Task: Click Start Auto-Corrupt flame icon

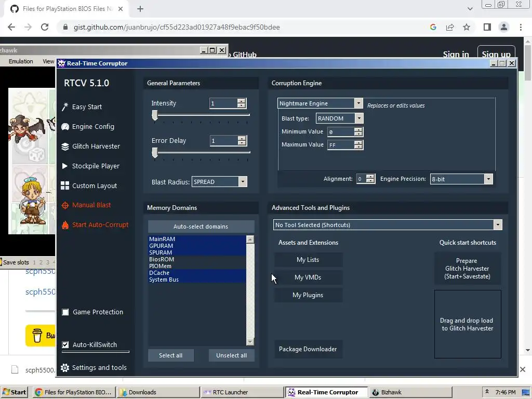Action: point(65,225)
